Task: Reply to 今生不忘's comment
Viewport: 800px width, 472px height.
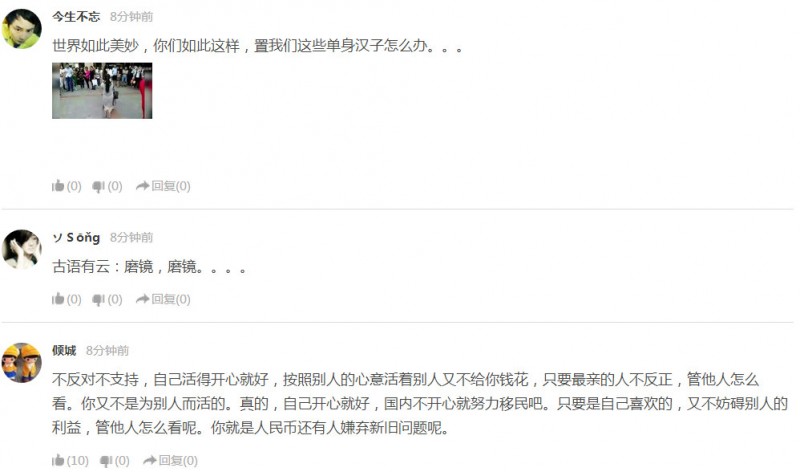Action: (x=163, y=186)
